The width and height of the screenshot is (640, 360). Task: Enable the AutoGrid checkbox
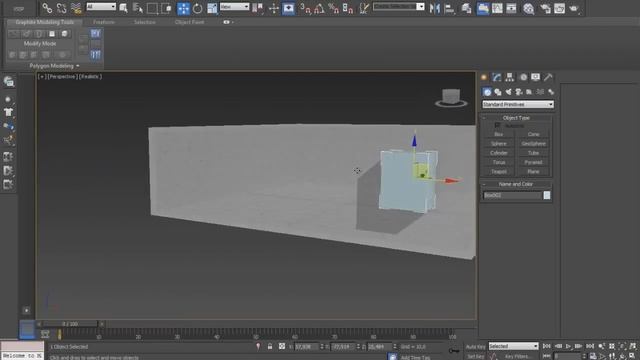(498, 126)
